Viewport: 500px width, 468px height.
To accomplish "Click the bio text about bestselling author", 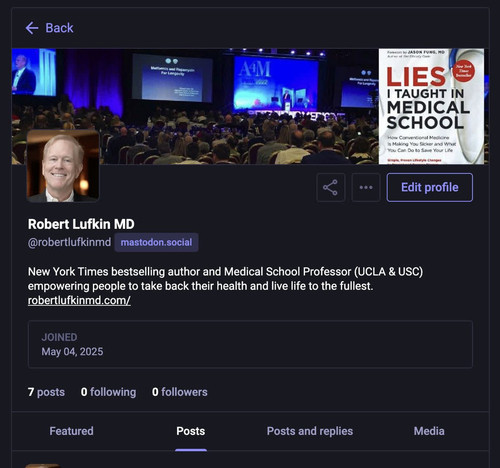I will pos(225,279).
